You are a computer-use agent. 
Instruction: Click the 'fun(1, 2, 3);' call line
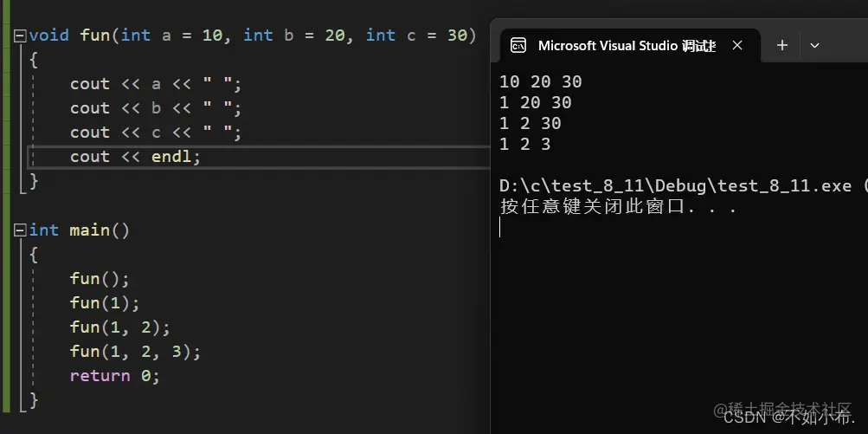135,352
